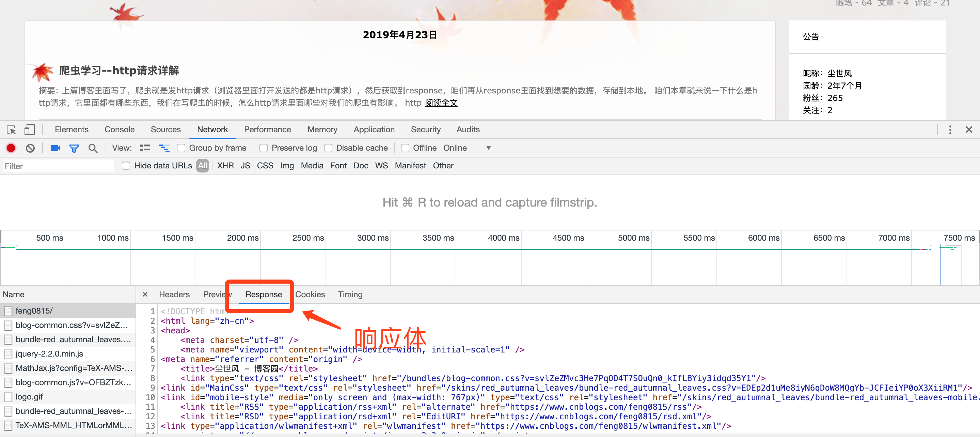Stop recording network log with red button
The image size is (980, 437).
(11, 148)
